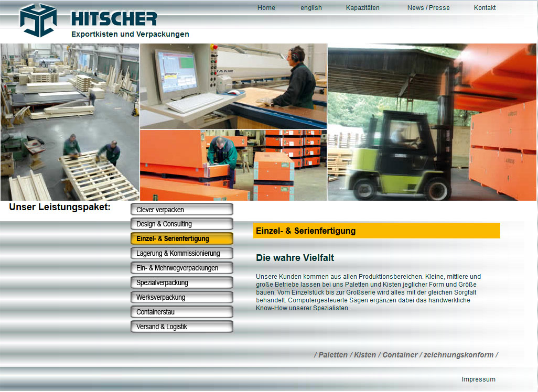Go to News / Presse
The image size is (538, 392).
[428, 7]
